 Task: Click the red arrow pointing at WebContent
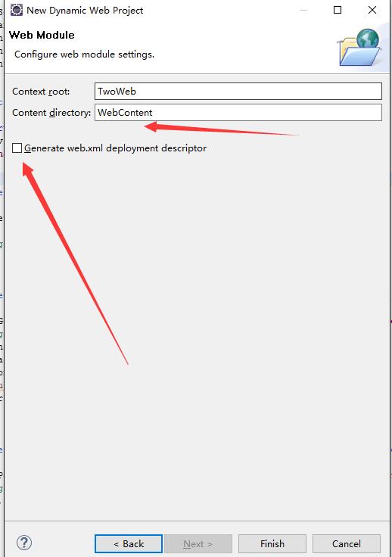(x=221, y=129)
